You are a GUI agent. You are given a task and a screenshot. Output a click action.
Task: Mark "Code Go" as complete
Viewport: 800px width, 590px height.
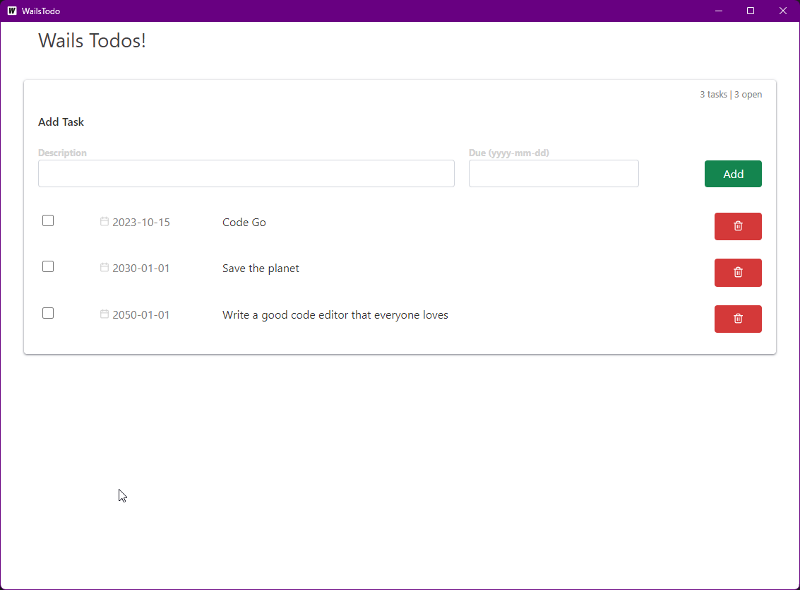(48, 220)
